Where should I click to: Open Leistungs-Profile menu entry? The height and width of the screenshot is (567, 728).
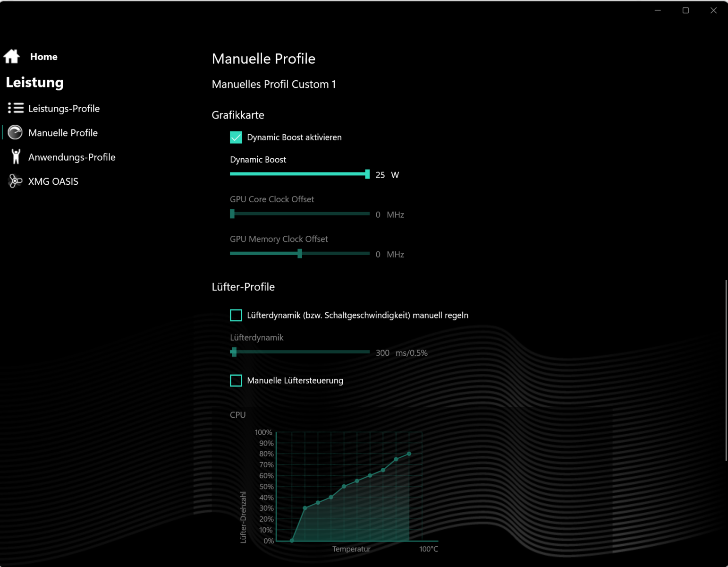click(64, 109)
